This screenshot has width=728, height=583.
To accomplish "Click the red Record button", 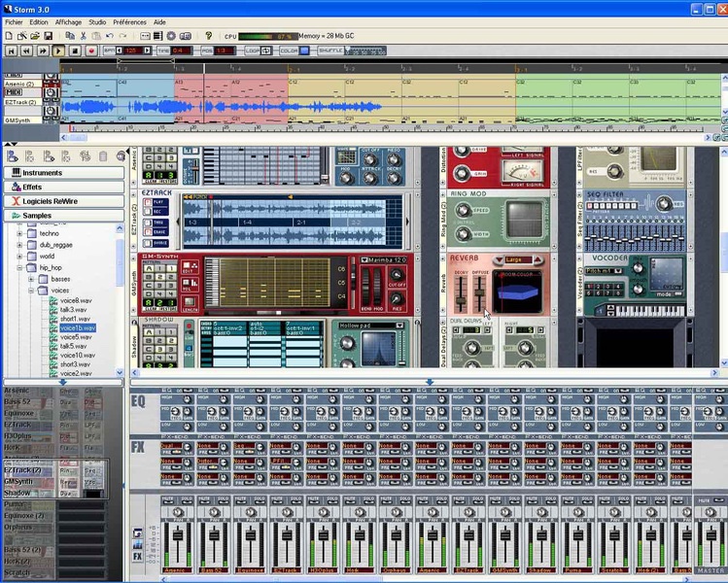I will [x=91, y=51].
